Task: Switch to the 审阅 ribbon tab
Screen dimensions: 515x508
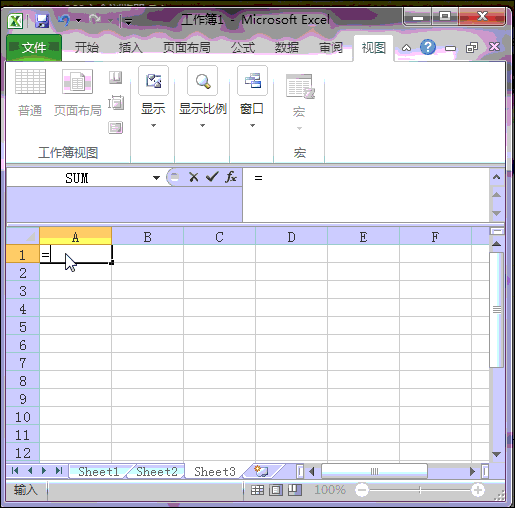Action: 331,47
